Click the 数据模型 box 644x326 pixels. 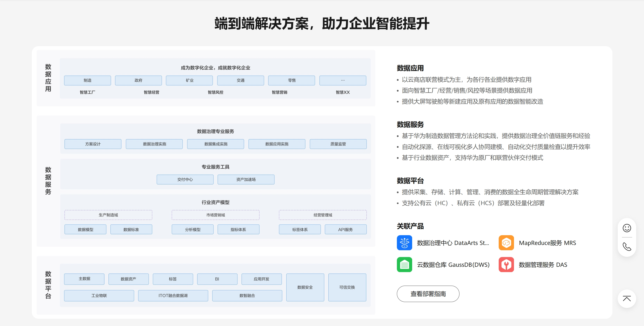[x=85, y=229]
